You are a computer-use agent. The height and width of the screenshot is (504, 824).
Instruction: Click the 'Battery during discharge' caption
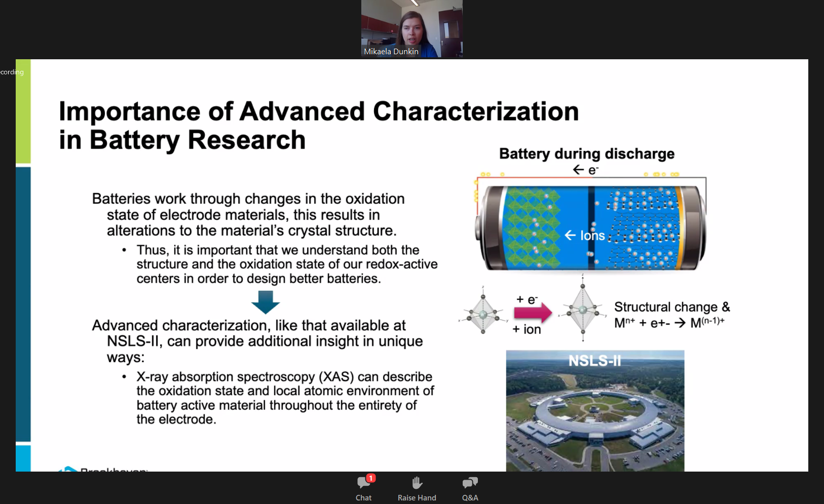coord(586,153)
